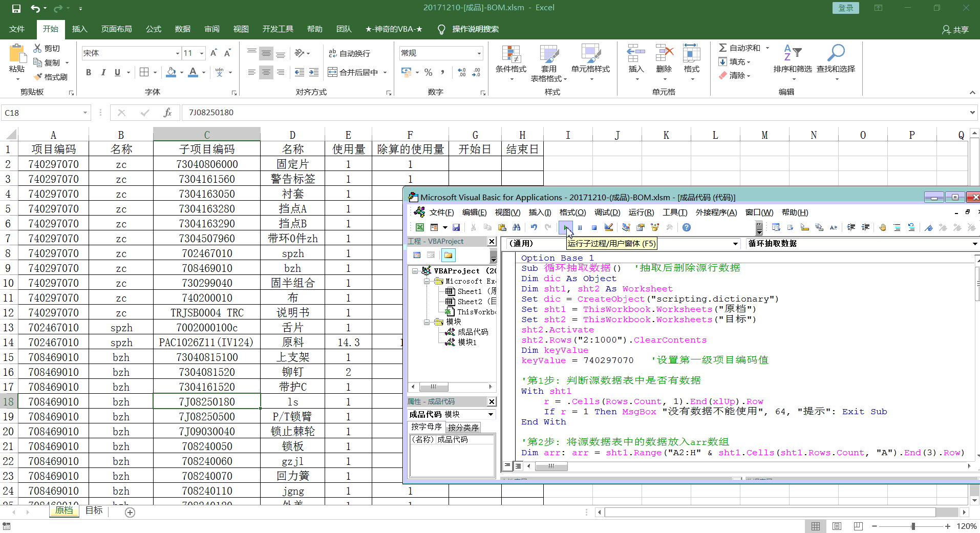Click the 登录 sign-in button
This screenshot has width=980, height=533.
click(846, 8)
